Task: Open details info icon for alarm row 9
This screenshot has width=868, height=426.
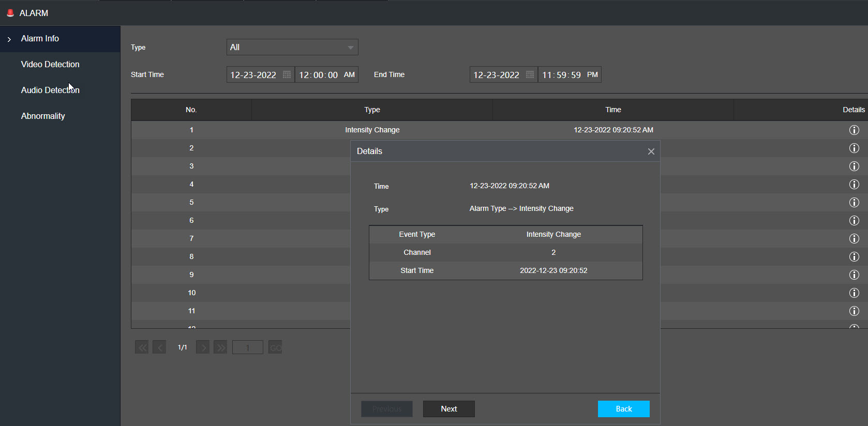Action: pos(854,275)
